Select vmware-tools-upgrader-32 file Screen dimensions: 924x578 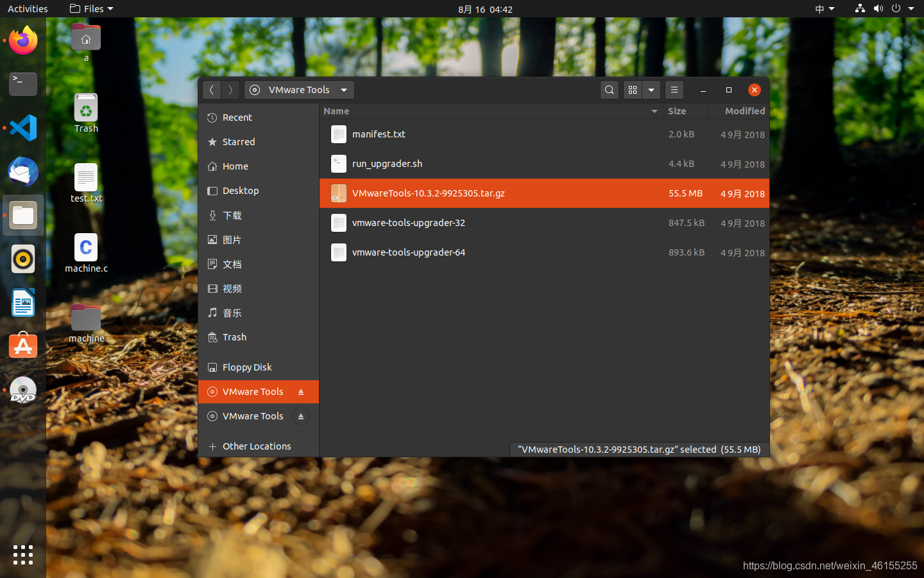coord(544,223)
